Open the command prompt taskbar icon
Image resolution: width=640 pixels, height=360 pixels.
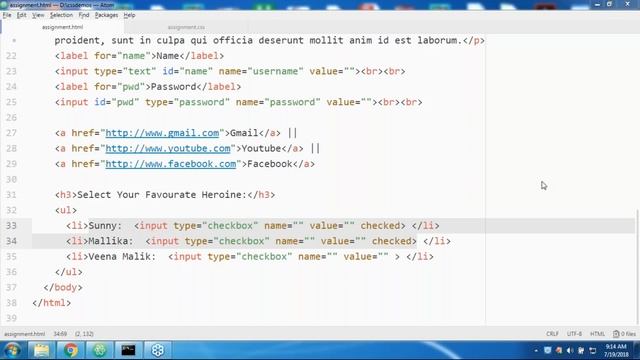coord(128,350)
